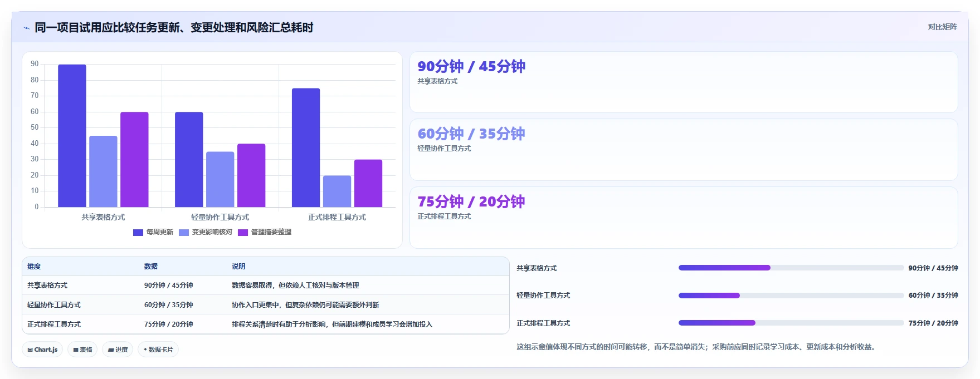Toggle the 管理摘要整理 legend item
This screenshot has height=379, width=980.
(265, 232)
